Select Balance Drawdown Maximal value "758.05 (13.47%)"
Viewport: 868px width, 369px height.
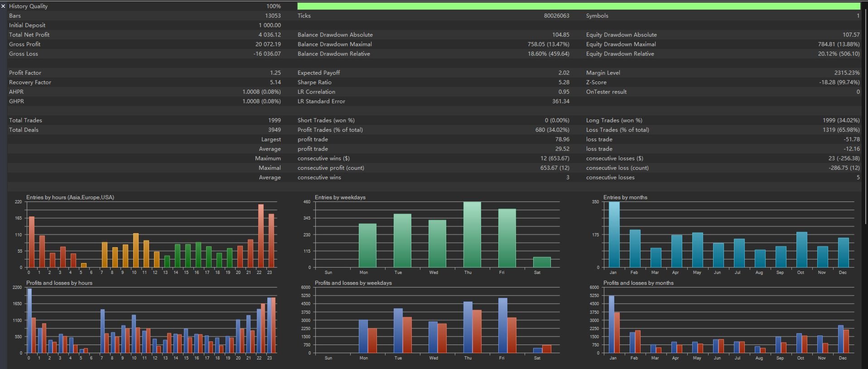pos(549,44)
